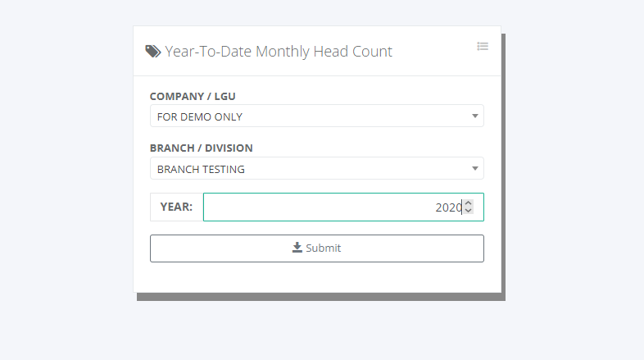Focus the Year input field
The width and height of the screenshot is (644, 360).
[328, 207]
